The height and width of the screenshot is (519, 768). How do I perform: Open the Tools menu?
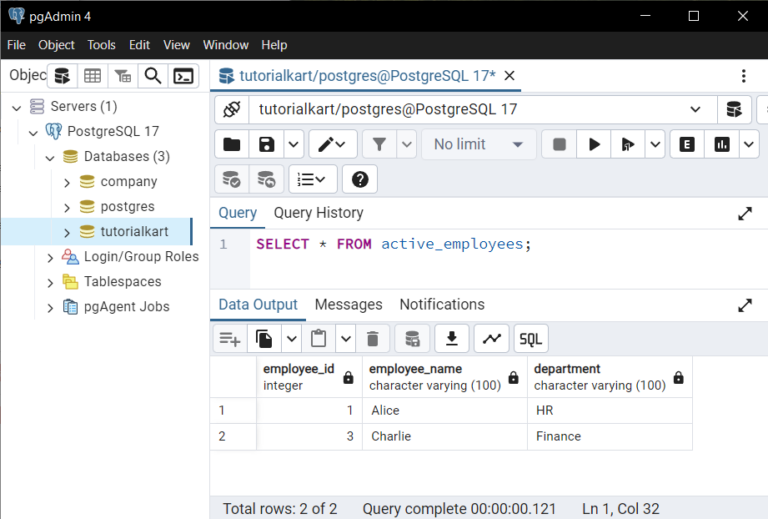tap(101, 45)
